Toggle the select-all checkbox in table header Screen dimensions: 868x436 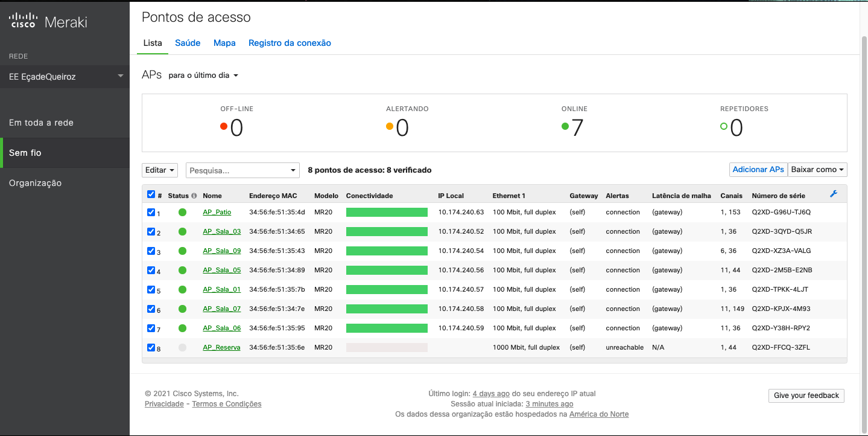tap(151, 194)
